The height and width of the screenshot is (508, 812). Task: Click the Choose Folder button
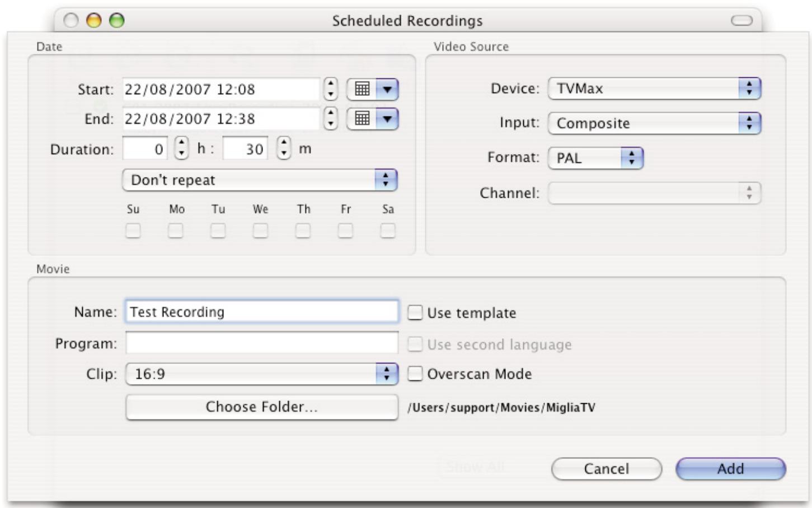click(262, 407)
